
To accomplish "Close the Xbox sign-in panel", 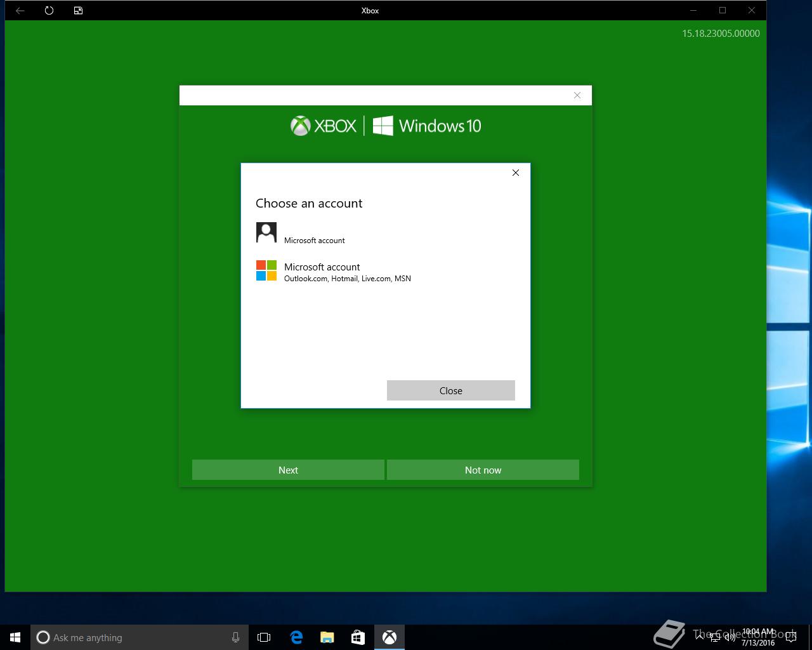I will pos(577,95).
